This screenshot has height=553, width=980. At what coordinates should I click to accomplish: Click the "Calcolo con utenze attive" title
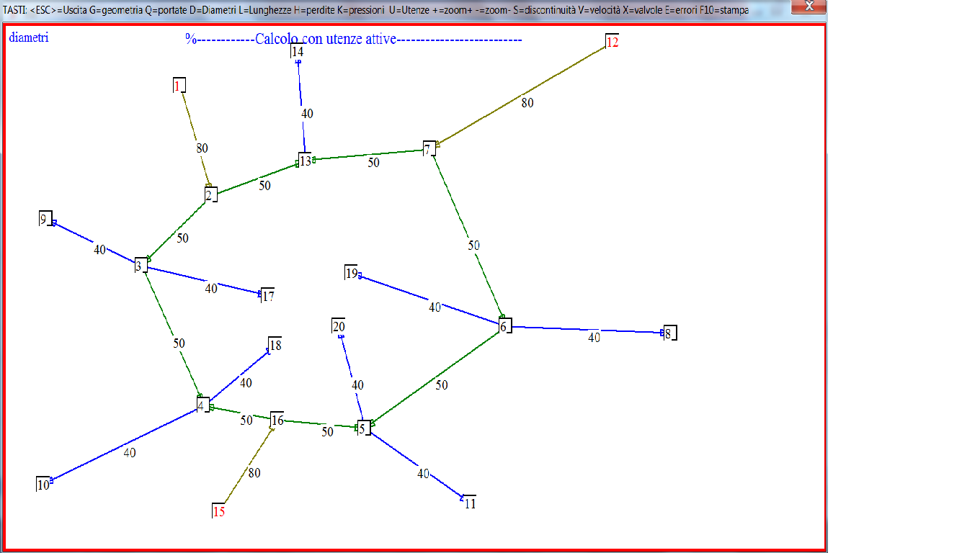click(x=326, y=39)
